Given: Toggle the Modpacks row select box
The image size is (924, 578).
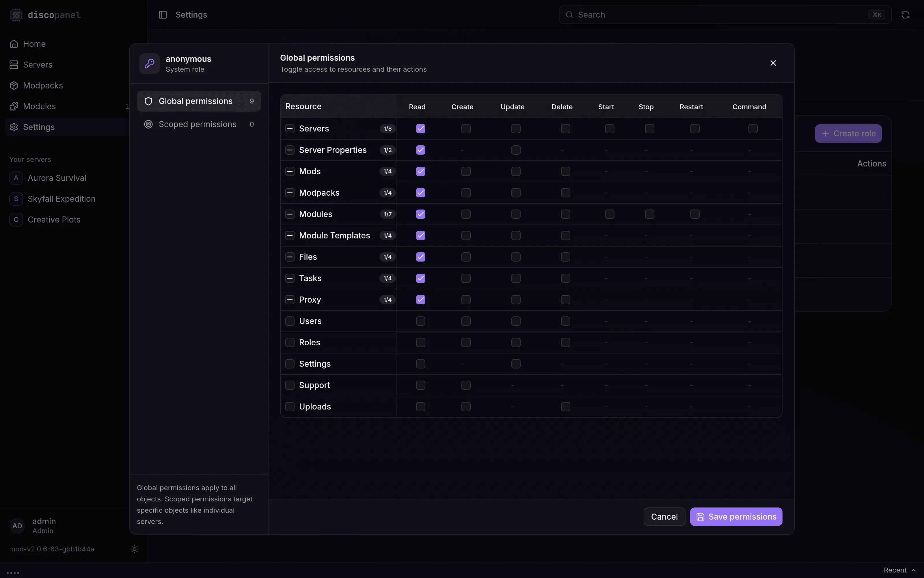Looking at the screenshot, I should pos(290,193).
